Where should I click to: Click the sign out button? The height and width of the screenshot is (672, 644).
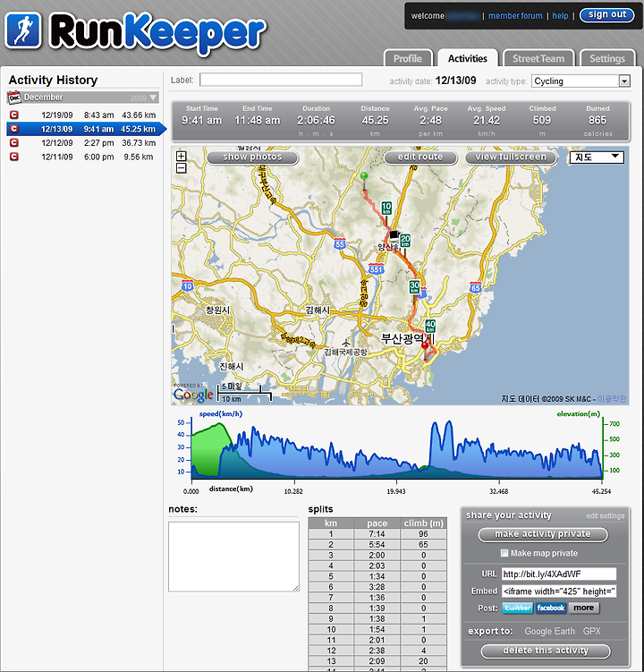coord(607,15)
